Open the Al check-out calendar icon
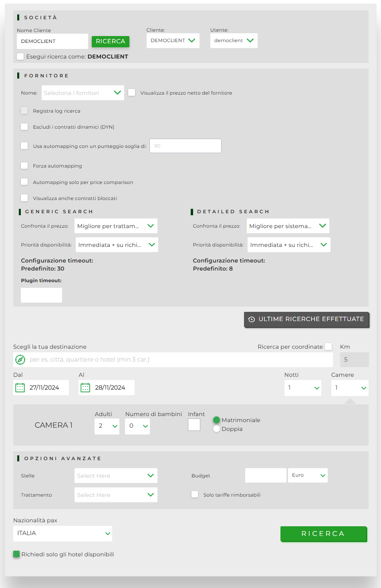This screenshot has height=588, width=381. point(85,388)
